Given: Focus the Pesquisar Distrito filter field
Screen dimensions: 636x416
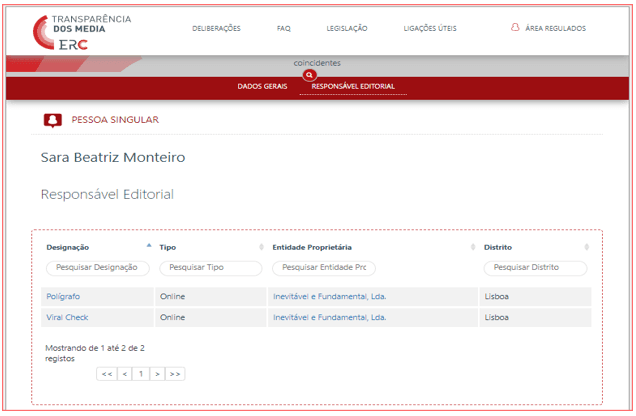Looking at the screenshot, I should click(535, 268).
